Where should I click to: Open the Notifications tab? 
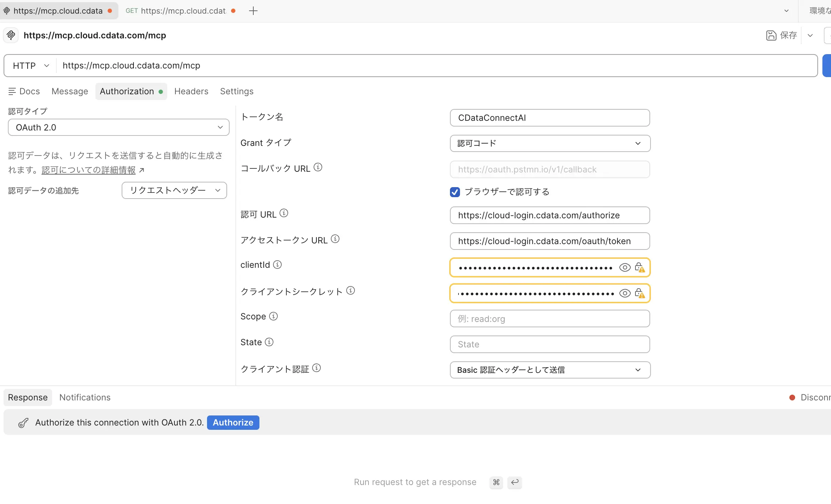coord(85,397)
